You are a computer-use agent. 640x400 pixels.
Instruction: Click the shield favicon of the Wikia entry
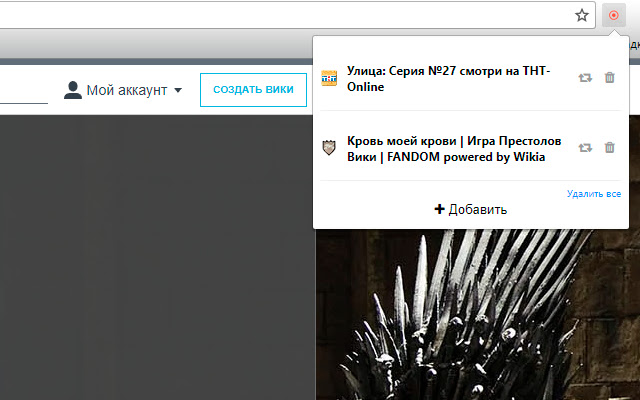point(329,147)
